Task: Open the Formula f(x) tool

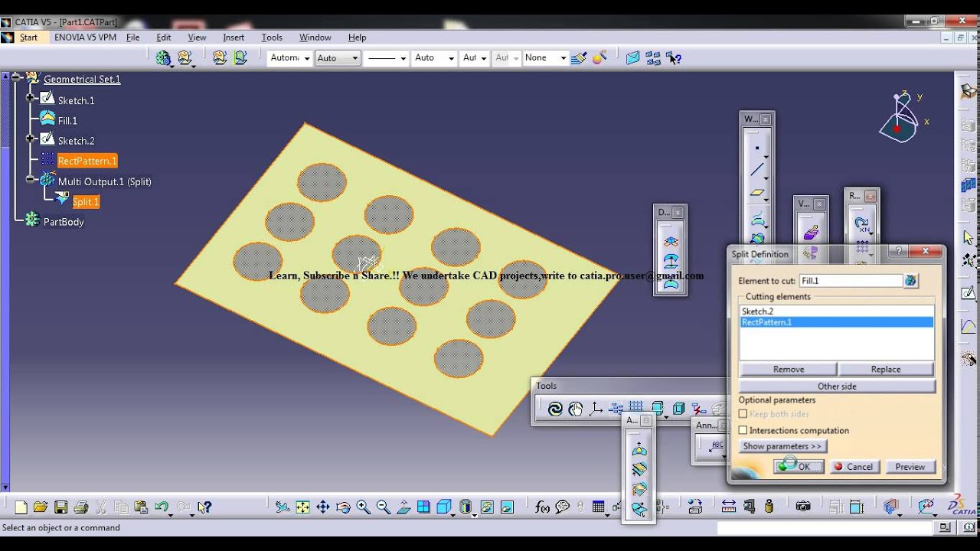Action: pos(543,507)
